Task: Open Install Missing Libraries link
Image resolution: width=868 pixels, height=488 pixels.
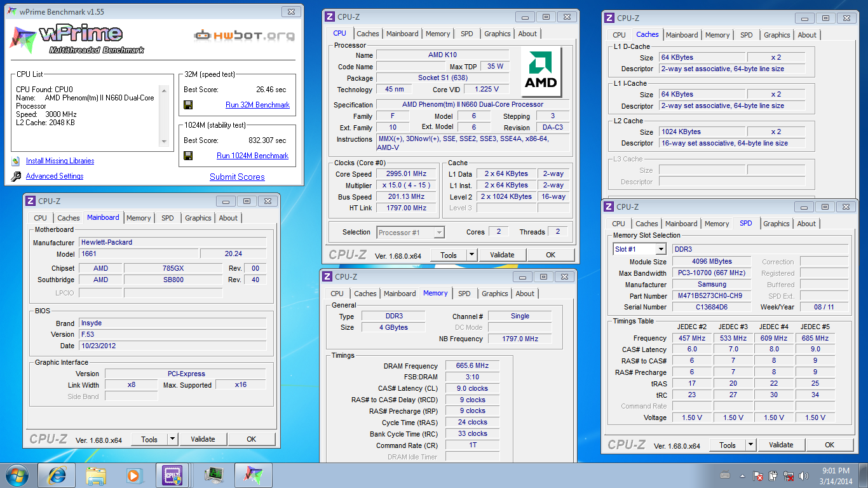Action: [x=60, y=161]
